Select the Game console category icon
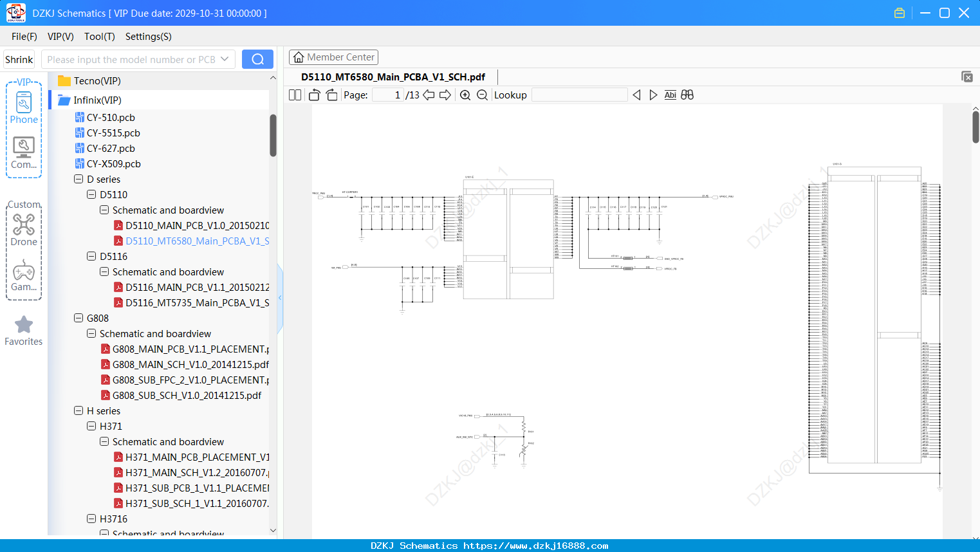The height and width of the screenshot is (552, 980). 24,275
